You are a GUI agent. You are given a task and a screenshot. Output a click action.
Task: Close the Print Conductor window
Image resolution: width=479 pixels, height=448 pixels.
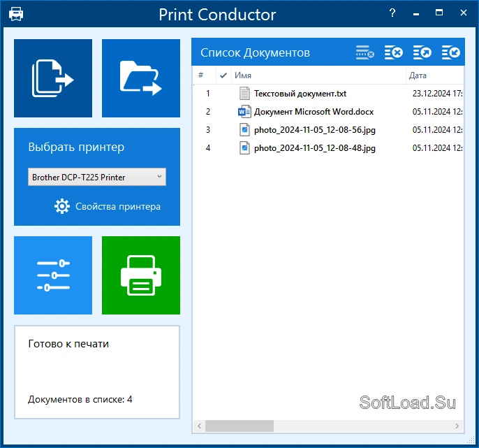pyautogui.click(x=464, y=13)
